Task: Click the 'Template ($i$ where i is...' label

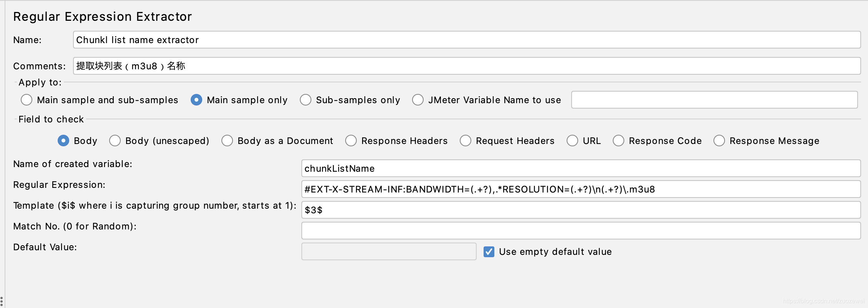Action: [x=155, y=206]
